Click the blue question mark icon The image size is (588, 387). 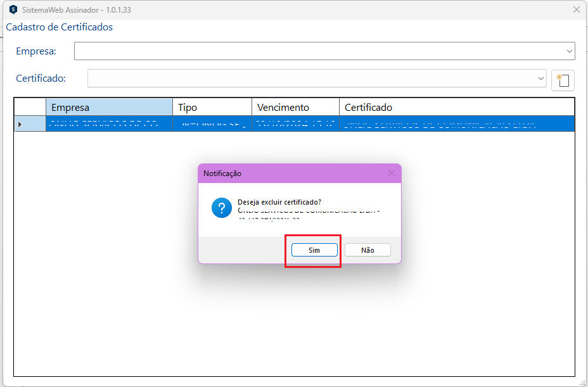tap(221, 208)
